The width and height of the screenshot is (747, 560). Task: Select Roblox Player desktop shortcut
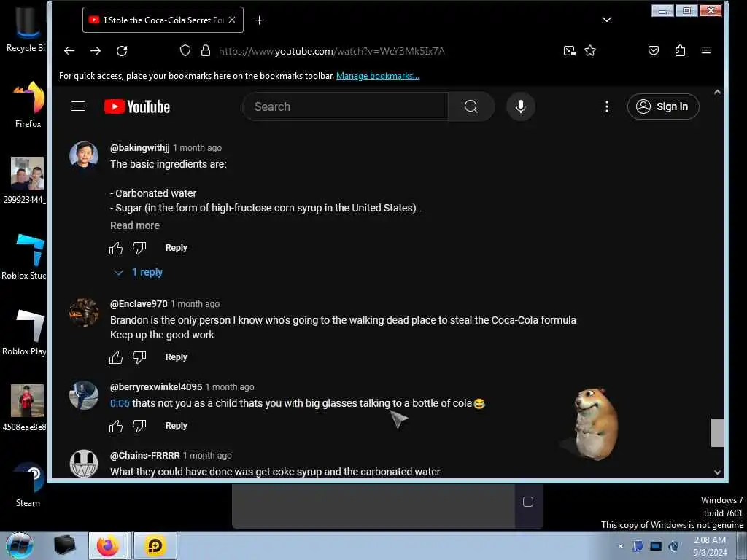coord(25,332)
